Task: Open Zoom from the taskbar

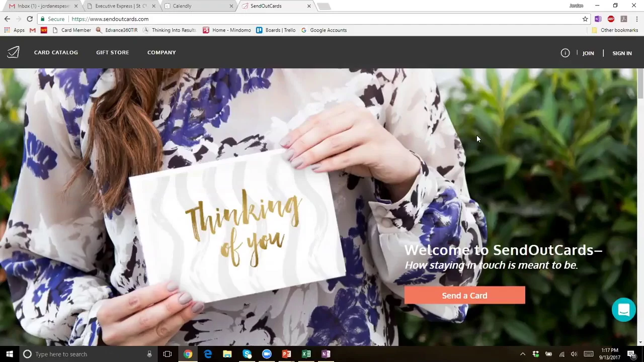Action: click(x=267, y=354)
